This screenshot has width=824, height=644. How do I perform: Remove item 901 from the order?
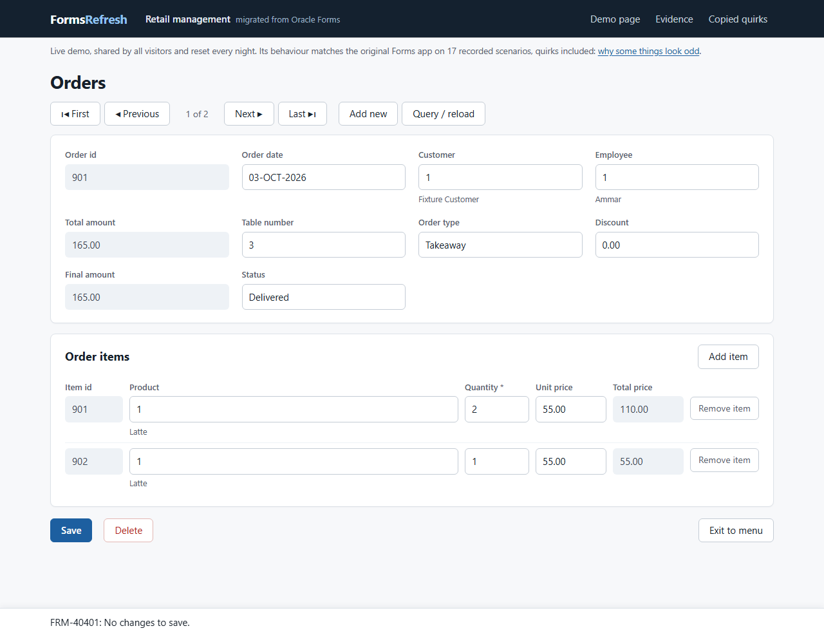point(724,408)
